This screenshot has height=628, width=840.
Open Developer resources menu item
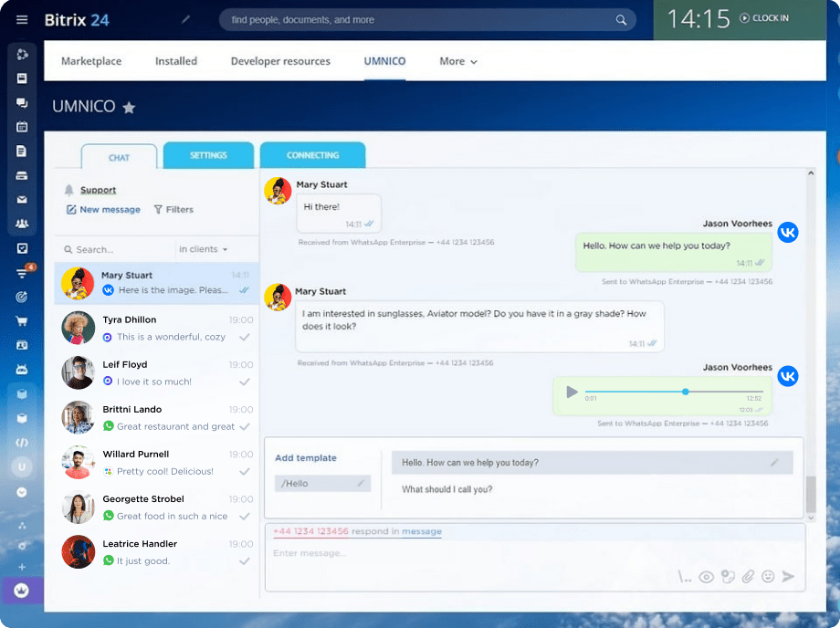[280, 61]
